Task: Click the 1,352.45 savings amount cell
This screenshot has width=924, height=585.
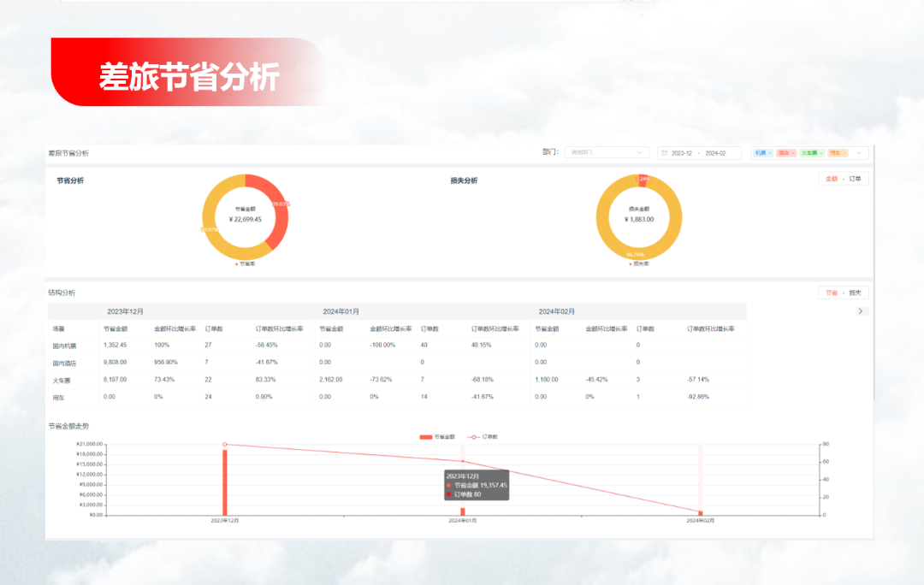Action: [x=115, y=346]
